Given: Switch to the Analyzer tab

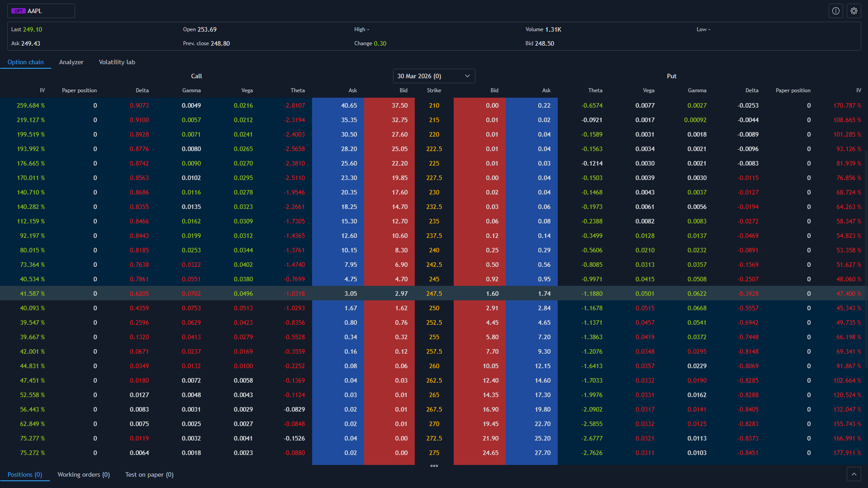Looking at the screenshot, I should point(71,62).
